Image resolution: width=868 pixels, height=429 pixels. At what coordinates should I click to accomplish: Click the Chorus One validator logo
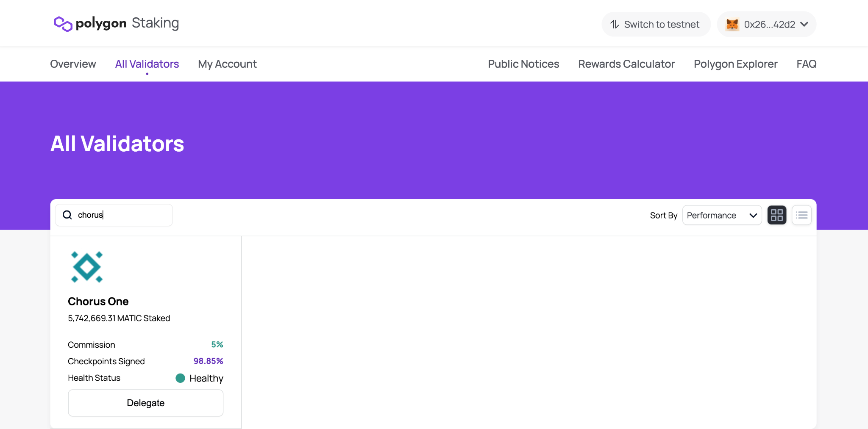pos(87,267)
